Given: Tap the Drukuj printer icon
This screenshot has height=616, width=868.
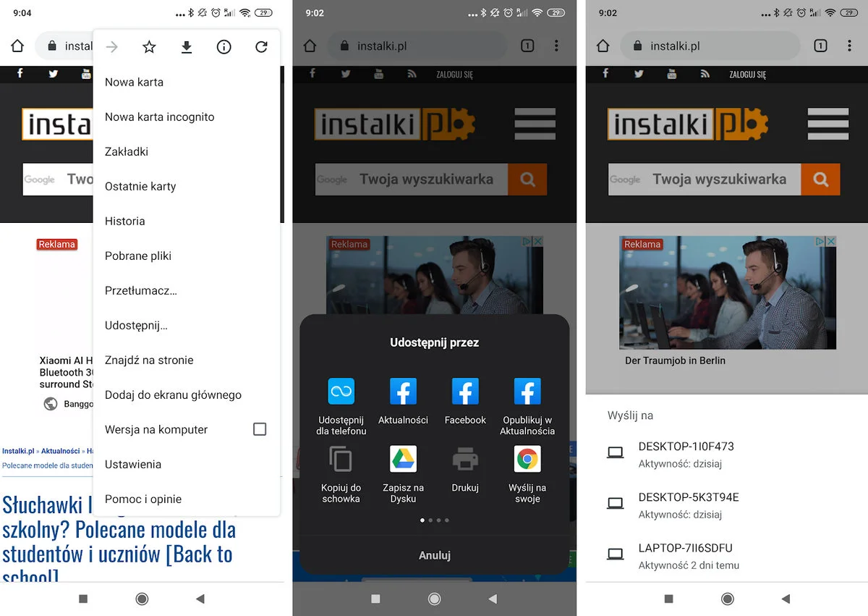Looking at the screenshot, I should (465, 460).
